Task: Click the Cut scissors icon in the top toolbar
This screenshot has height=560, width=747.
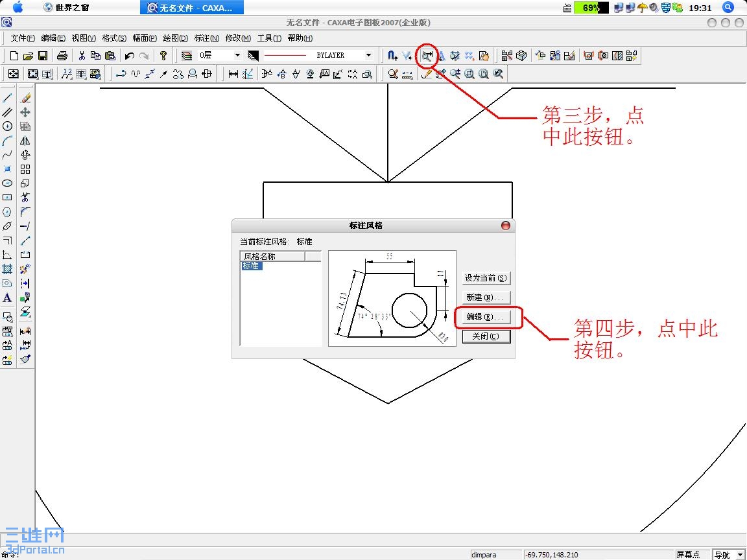Action: click(x=82, y=56)
